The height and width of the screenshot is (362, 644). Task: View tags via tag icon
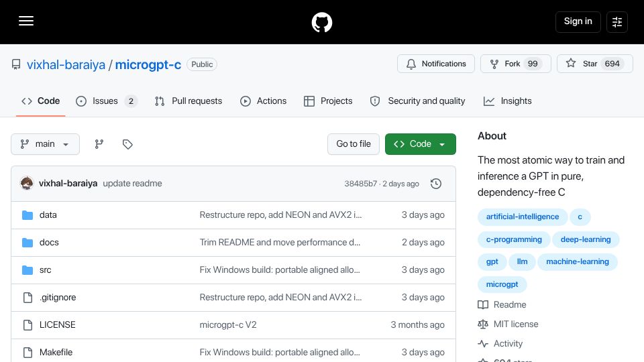click(127, 144)
